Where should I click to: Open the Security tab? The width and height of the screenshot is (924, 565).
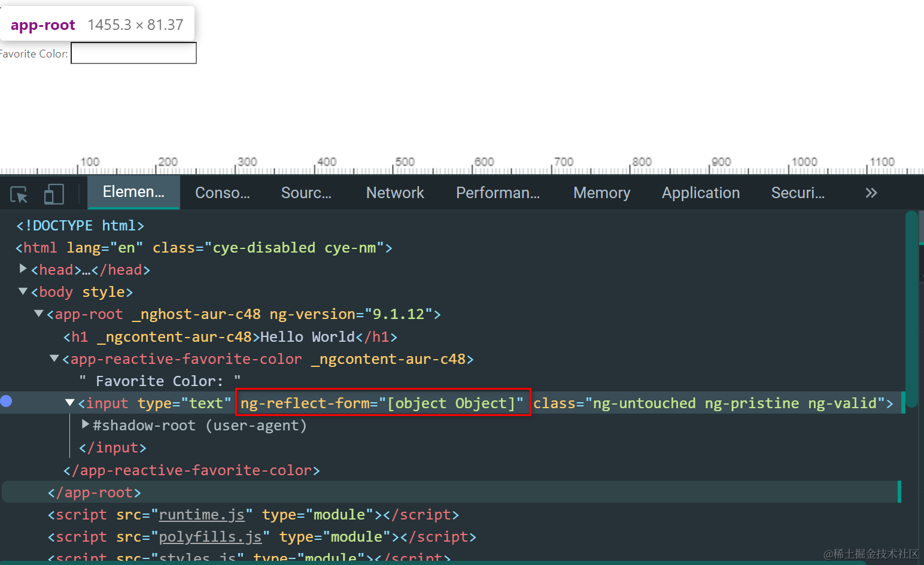pyautogui.click(x=798, y=193)
